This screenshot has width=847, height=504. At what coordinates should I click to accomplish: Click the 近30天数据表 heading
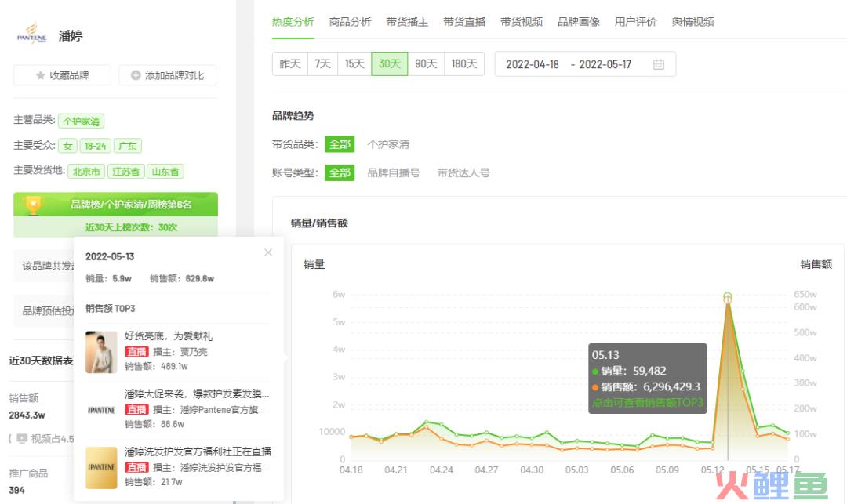point(41,361)
